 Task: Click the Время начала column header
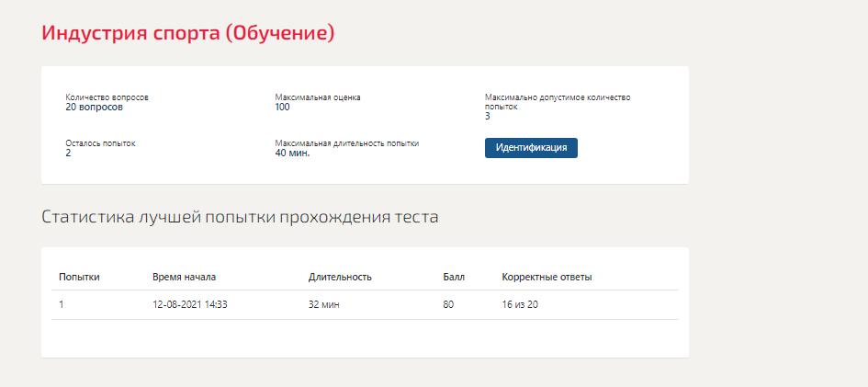tap(185, 277)
